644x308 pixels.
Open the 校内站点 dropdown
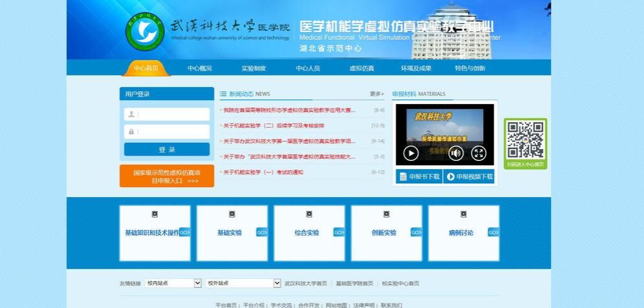click(173, 283)
